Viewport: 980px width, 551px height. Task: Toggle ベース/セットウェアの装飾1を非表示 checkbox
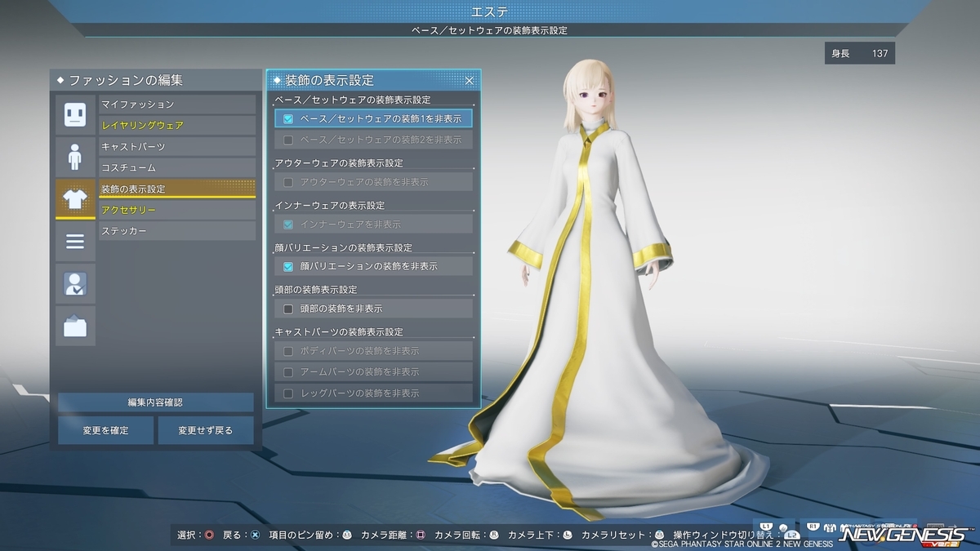(287, 118)
